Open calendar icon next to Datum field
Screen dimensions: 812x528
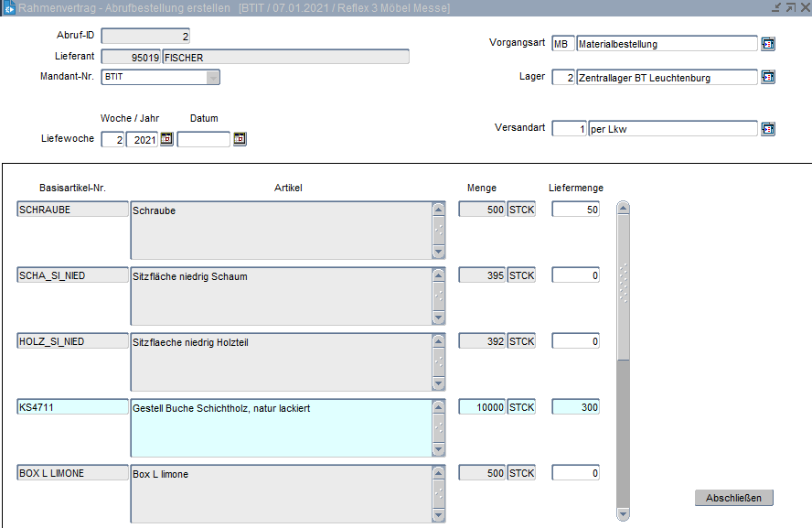coord(240,139)
